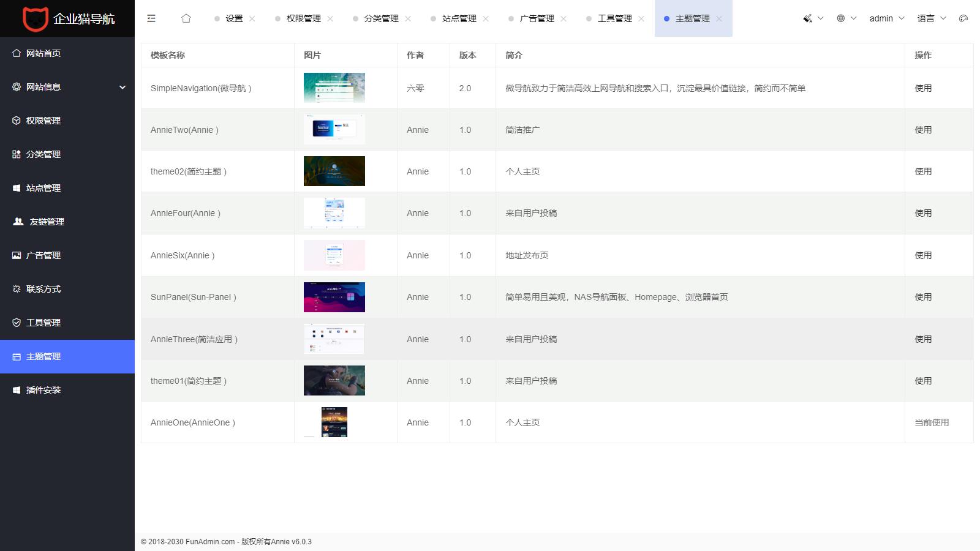Switch to the 广告管理 tab
980x551 pixels.
(x=537, y=18)
